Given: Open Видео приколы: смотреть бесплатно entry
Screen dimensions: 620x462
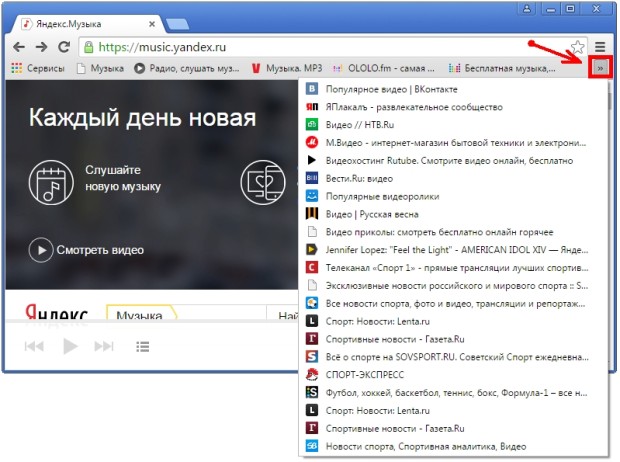Looking at the screenshot, I should pos(454,232).
